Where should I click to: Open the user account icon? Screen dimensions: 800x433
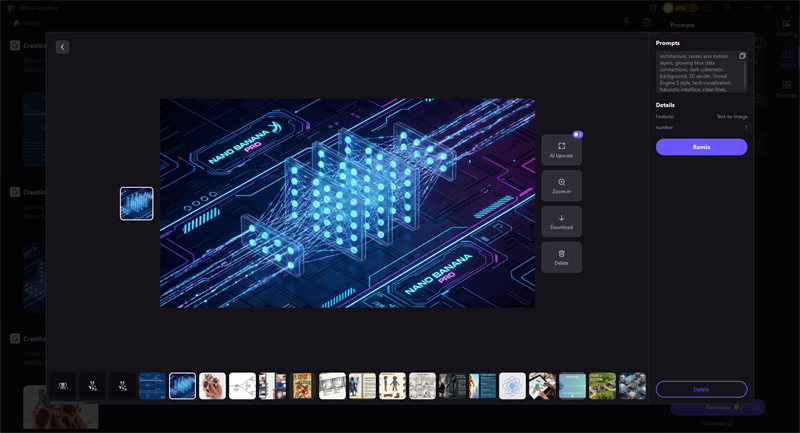coord(708,8)
